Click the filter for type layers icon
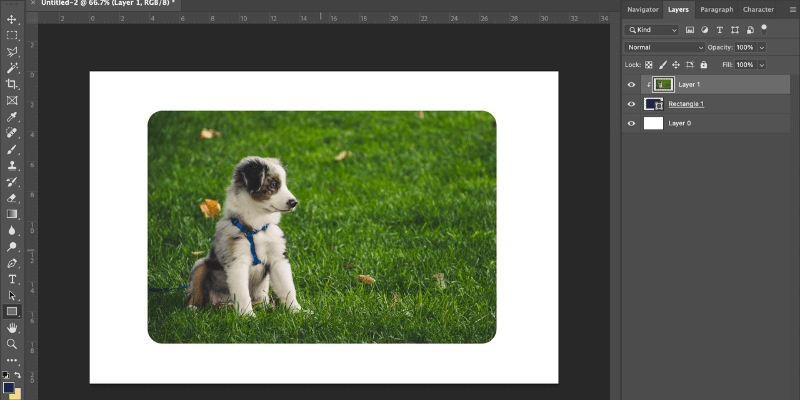Image resolution: width=800 pixels, height=400 pixels. click(720, 31)
